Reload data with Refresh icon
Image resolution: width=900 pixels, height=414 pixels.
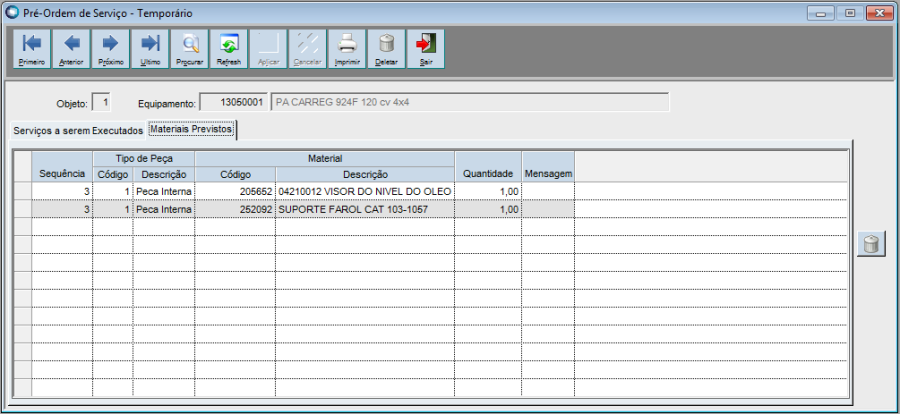tap(228, 49)
